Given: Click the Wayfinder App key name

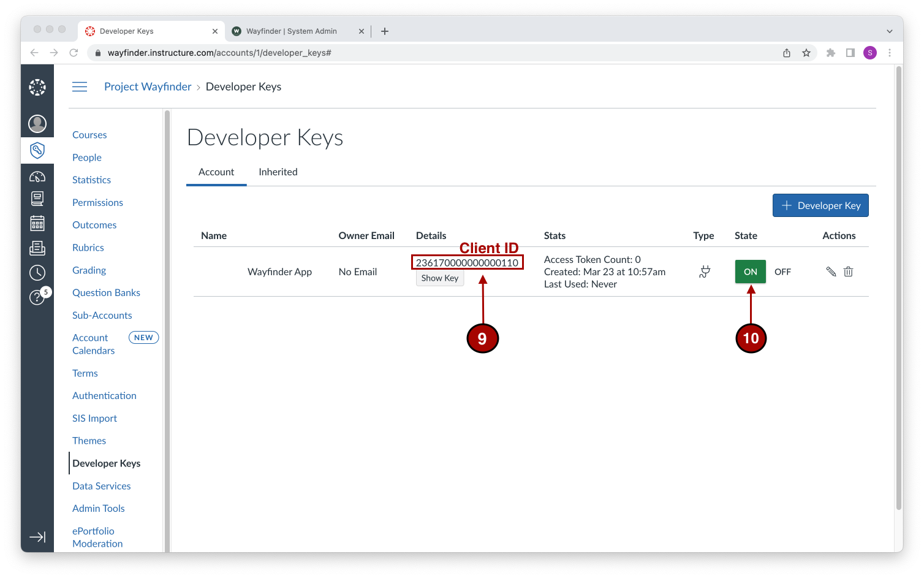Looking at the screenshot, I should click(x=280, y=272).
